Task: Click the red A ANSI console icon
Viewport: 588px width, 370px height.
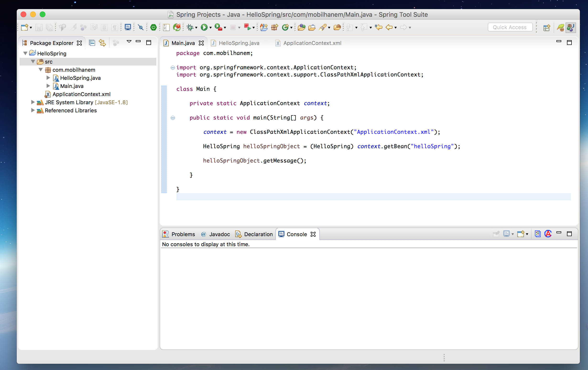Action: (548, 234)
